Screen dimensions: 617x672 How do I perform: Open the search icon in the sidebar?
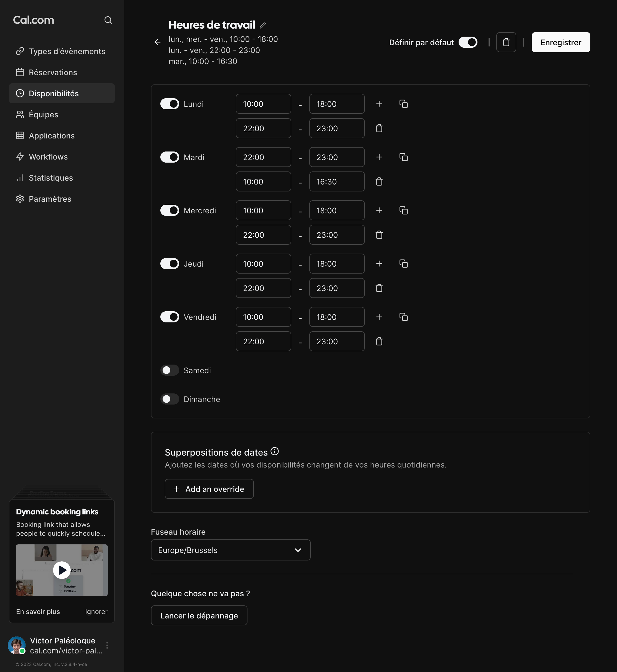click(x=108, y=20)
